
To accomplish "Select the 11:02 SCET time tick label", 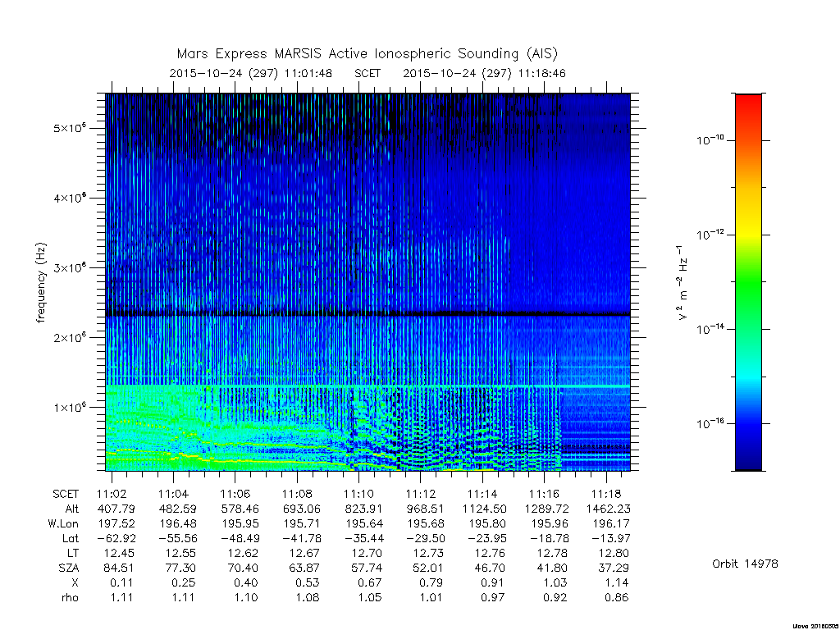I will 112,494.
